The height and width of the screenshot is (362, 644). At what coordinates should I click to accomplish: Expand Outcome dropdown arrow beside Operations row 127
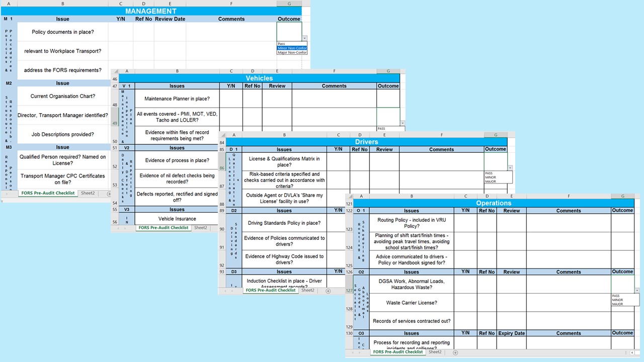point(637,291)
